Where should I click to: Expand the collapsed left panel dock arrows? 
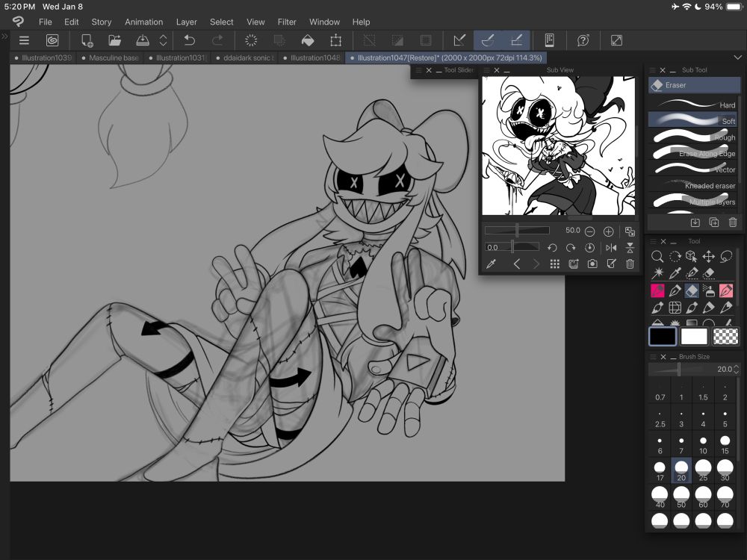click(4, 36)
